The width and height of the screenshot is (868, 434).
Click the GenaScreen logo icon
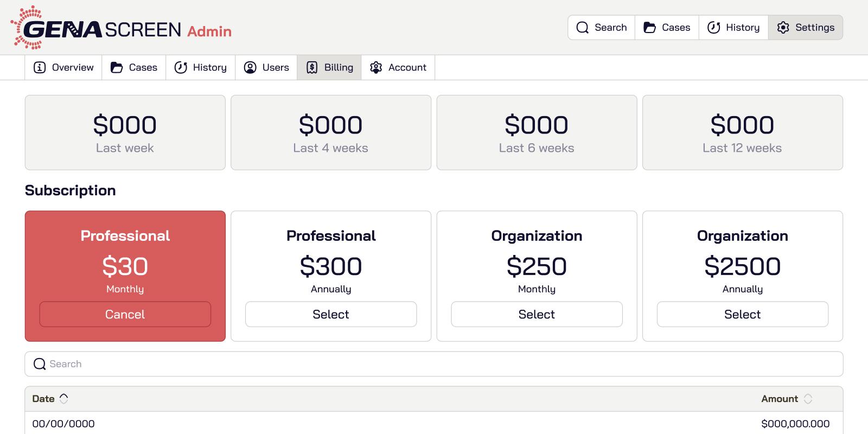27,28
